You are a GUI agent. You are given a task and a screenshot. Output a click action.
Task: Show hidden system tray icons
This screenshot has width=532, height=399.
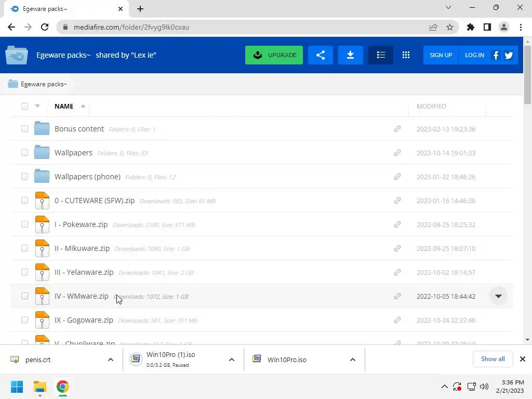coord(445,387)
